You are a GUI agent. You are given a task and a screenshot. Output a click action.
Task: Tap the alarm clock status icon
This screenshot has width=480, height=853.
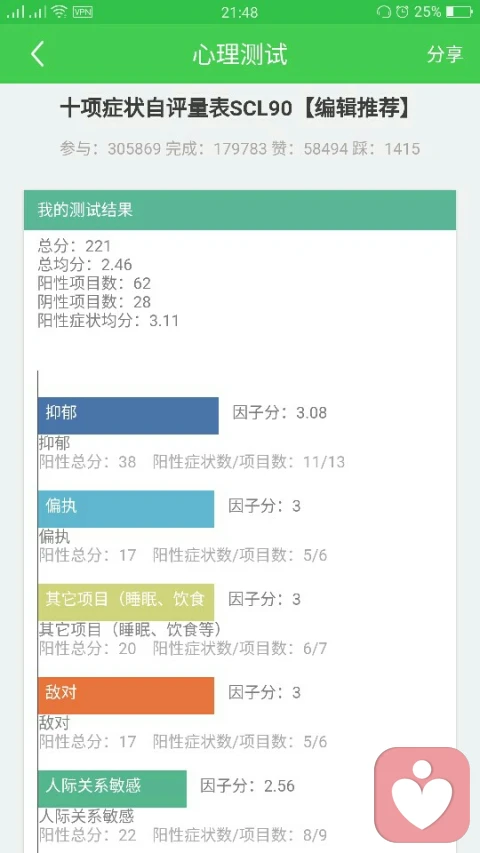click(x=402, y=11)
